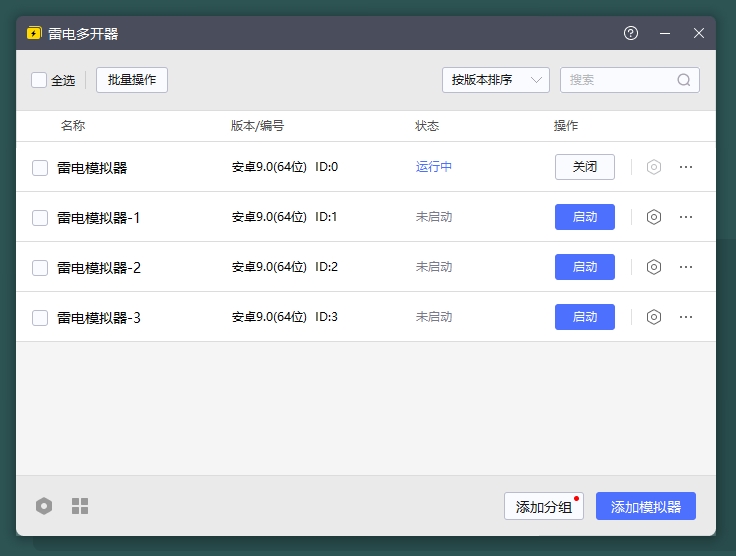This screenshot has height=556, width=736.
Task: Close the 雷电多开器 window
Action: pos(699,33)
